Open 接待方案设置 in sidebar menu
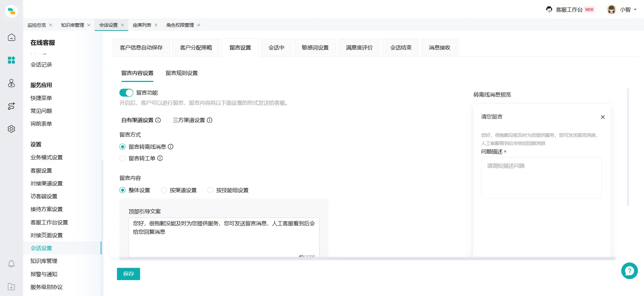The image size is (644, 296). pyautogui.click(x=46, y=209)
